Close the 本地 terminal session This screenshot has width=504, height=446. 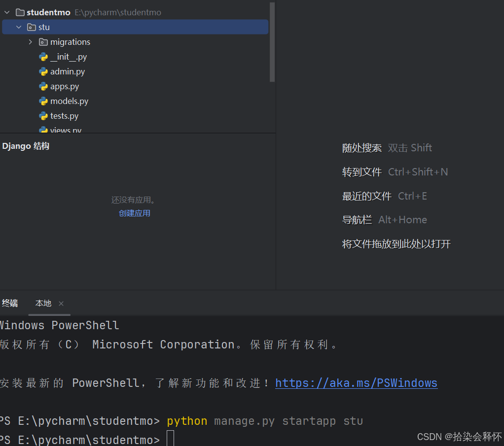(61, 304)
